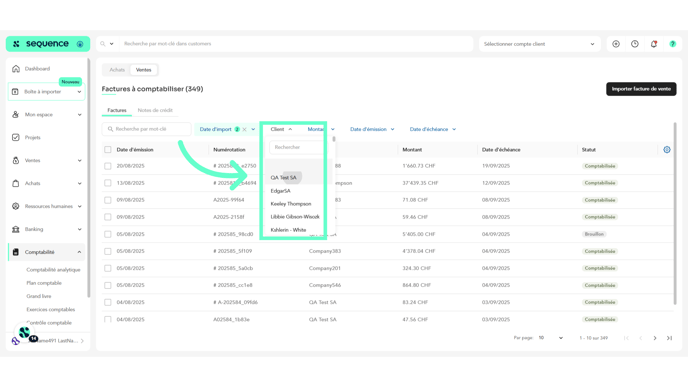Select Libbie Gibson-Wisozk client option

point(295,217)
